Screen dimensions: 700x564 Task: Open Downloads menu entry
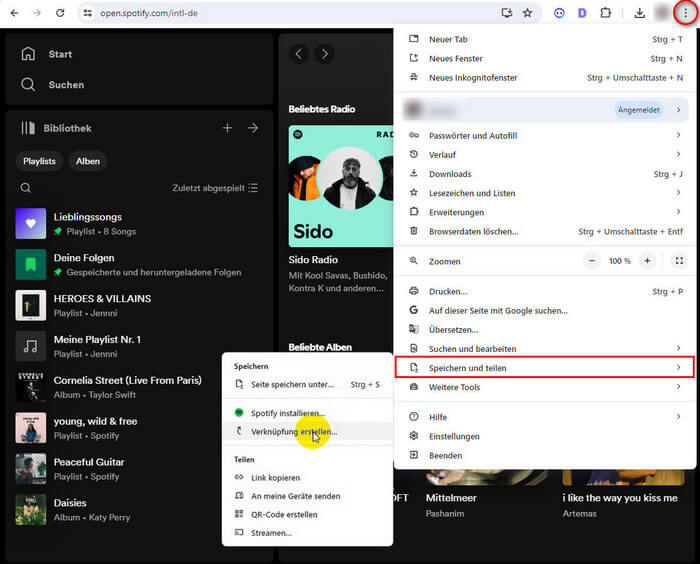(545, 174)
